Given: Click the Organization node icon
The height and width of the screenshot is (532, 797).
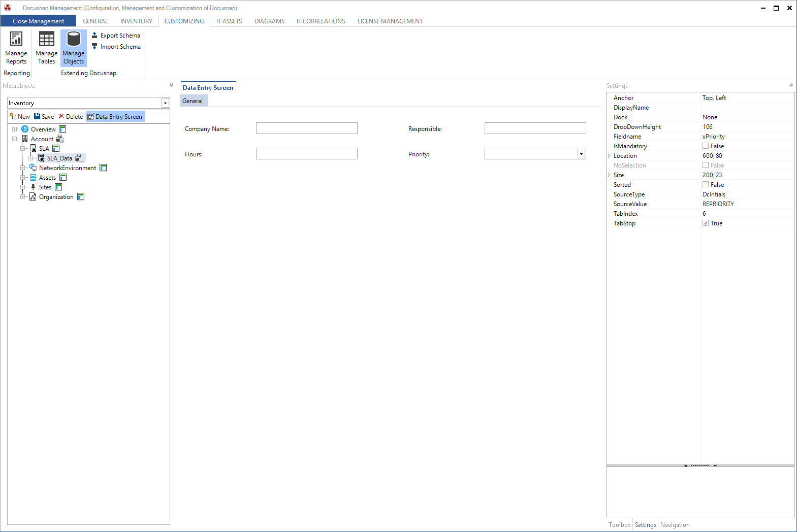Looking at the screenshot, I should [x=33, y=196].
